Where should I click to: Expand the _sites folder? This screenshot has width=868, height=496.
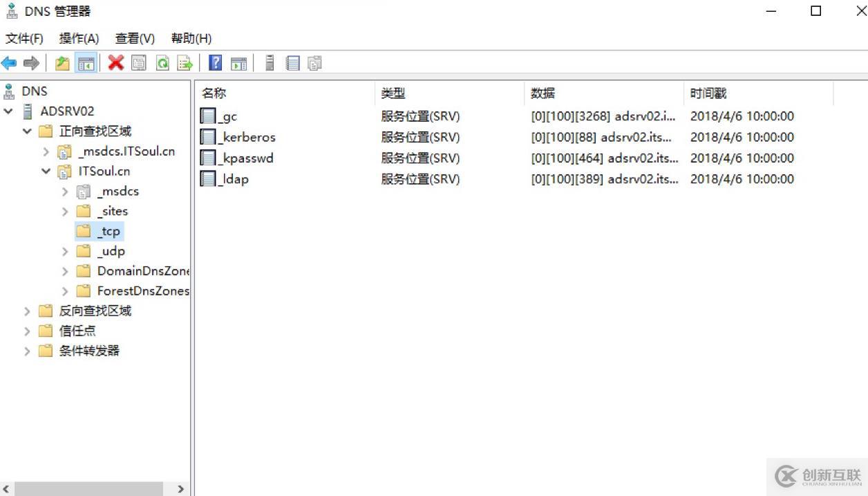pos(65,211)
